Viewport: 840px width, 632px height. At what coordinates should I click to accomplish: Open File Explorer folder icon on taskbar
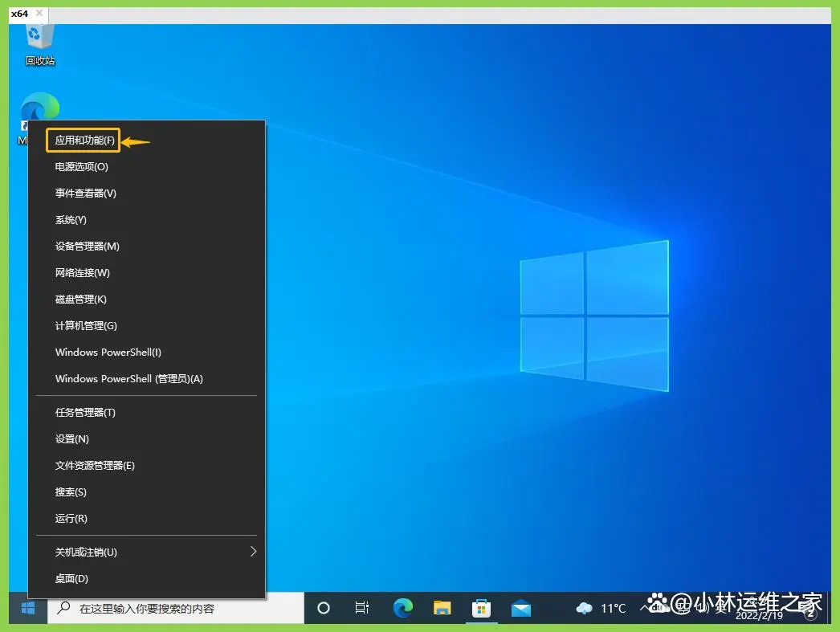click(442, 608)
